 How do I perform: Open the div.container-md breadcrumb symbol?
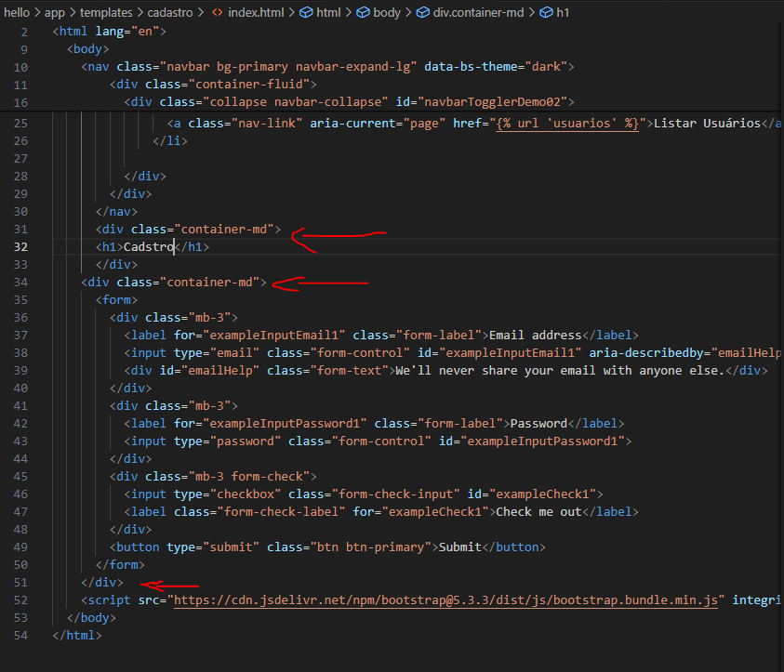tap(484, 13)
